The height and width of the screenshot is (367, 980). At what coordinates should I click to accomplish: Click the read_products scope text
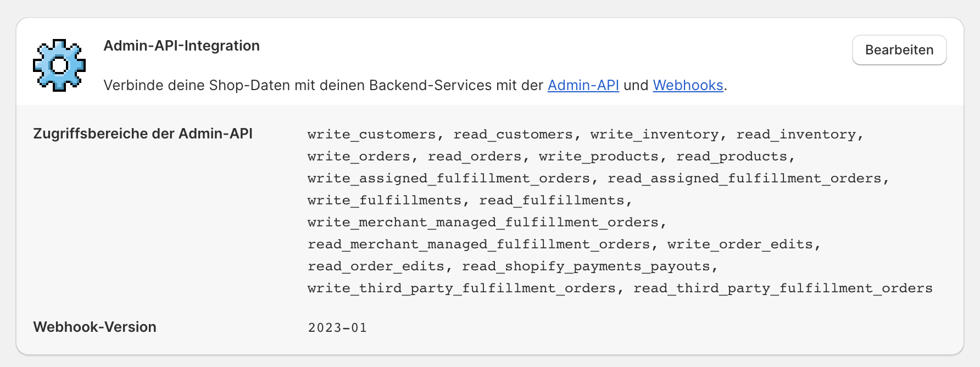(732, 157)
